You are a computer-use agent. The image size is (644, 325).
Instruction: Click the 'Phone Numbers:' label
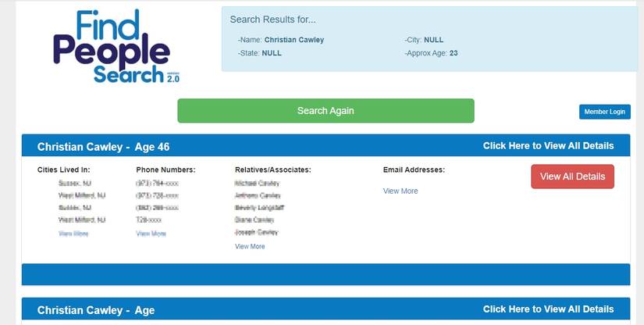(x=166, y=170)
